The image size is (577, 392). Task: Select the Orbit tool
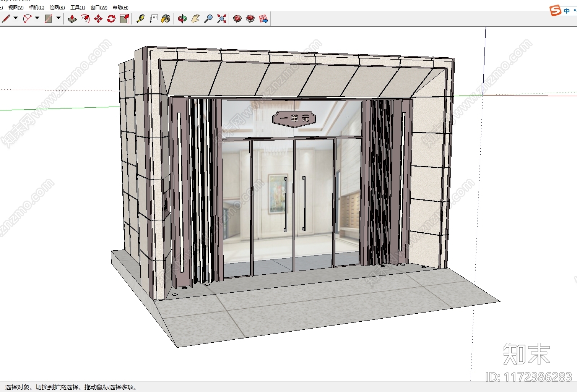(x=182, y=19)
